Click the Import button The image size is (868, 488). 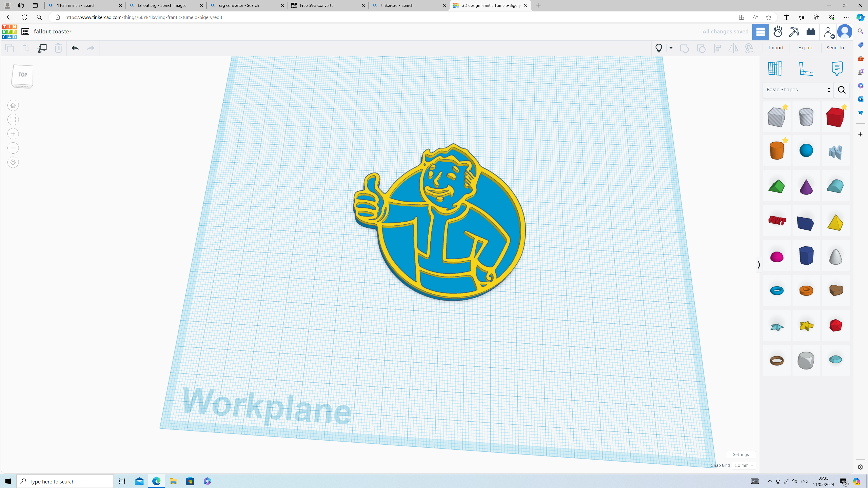point(776,48)
